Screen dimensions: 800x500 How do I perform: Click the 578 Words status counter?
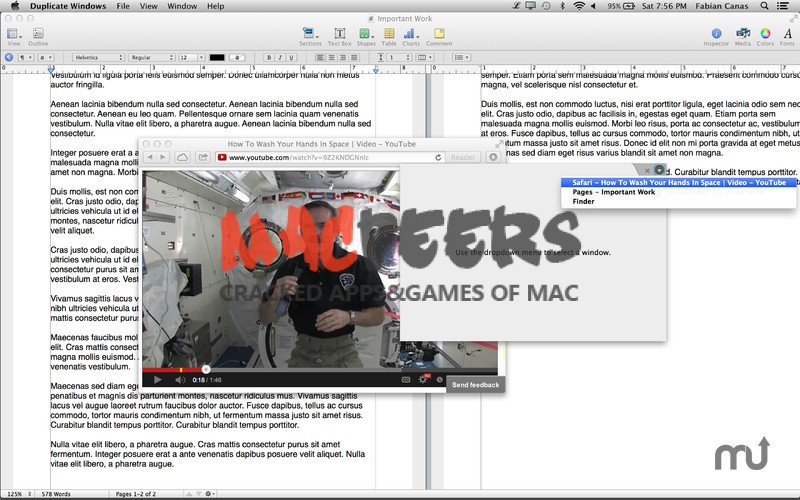(56, 494)
